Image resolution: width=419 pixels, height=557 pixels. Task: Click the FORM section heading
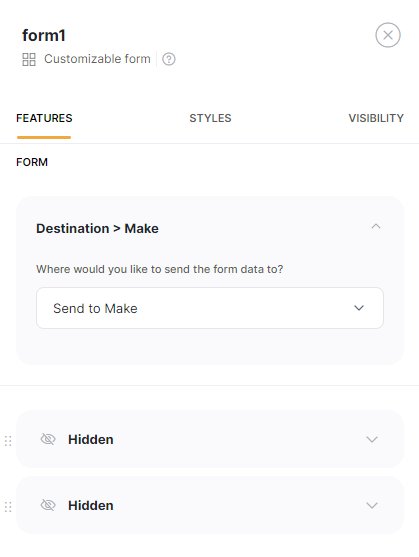[x=32, y=162]
